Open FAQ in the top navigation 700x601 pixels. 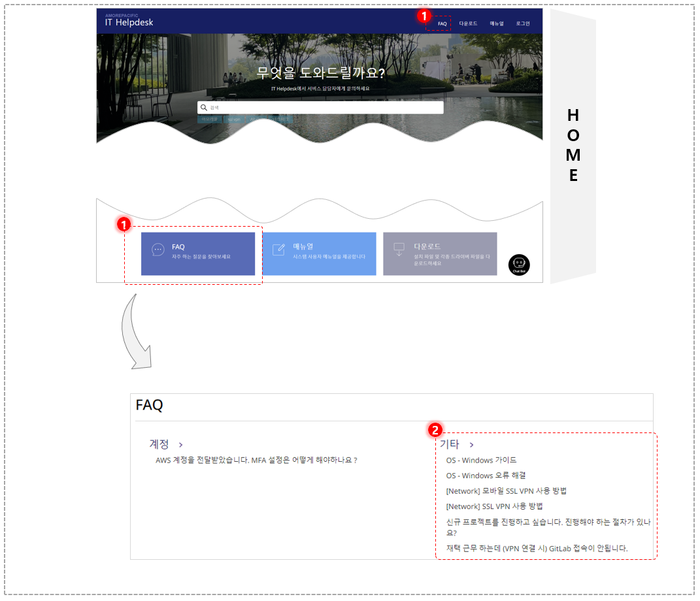click(x=442, y=24)
